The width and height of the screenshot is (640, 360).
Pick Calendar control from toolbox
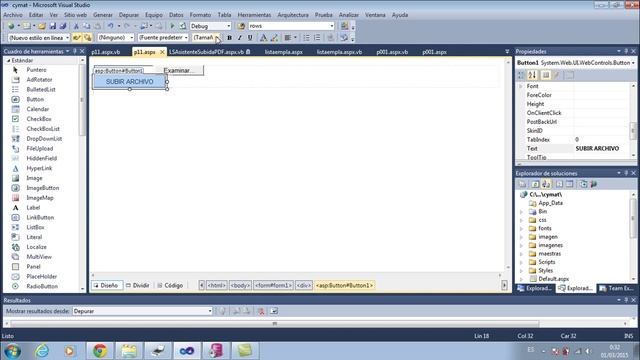tap(38, 109)
